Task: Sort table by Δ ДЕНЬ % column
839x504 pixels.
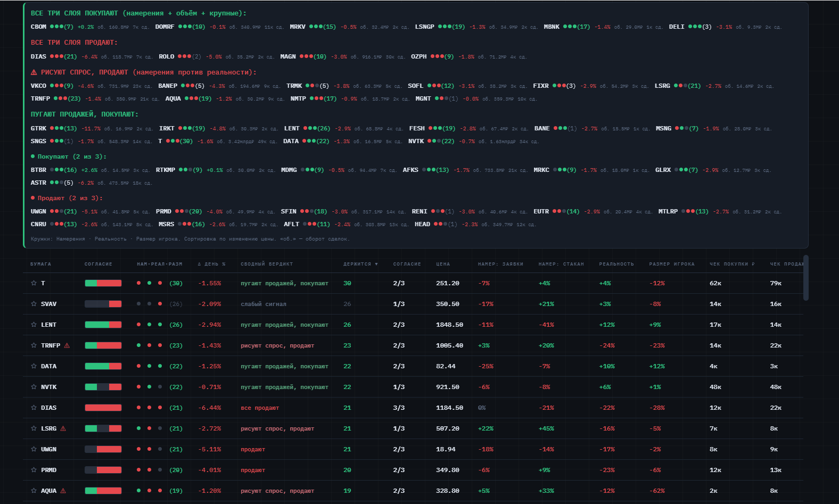Action: [211, 264]
